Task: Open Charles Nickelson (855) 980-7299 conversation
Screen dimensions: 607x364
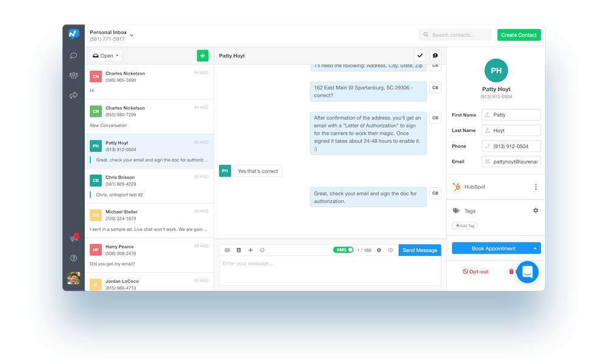Action: point(149,116)
